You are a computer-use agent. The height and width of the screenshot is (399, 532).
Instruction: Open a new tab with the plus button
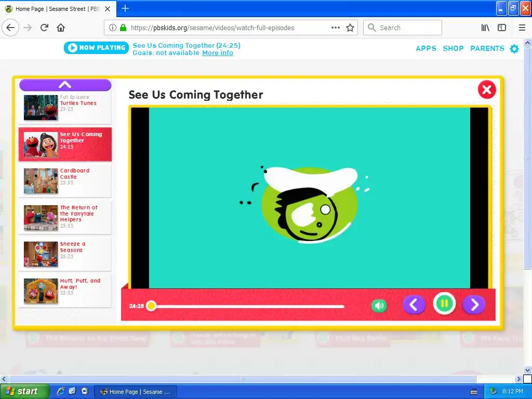(125, 8)
